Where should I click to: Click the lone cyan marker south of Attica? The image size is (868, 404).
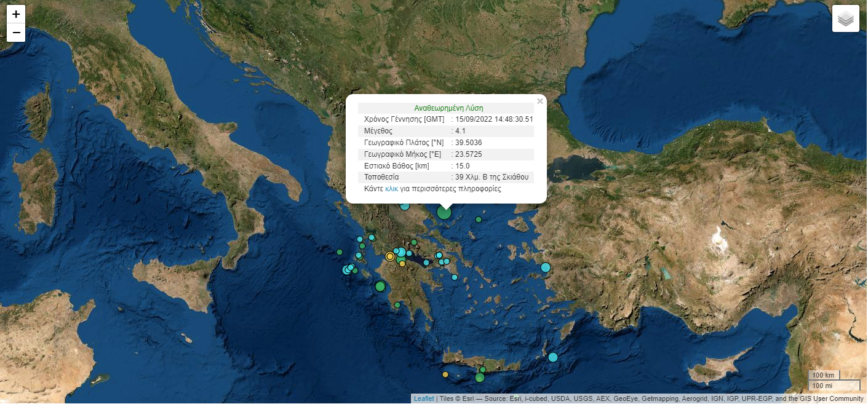coord(455,277)
